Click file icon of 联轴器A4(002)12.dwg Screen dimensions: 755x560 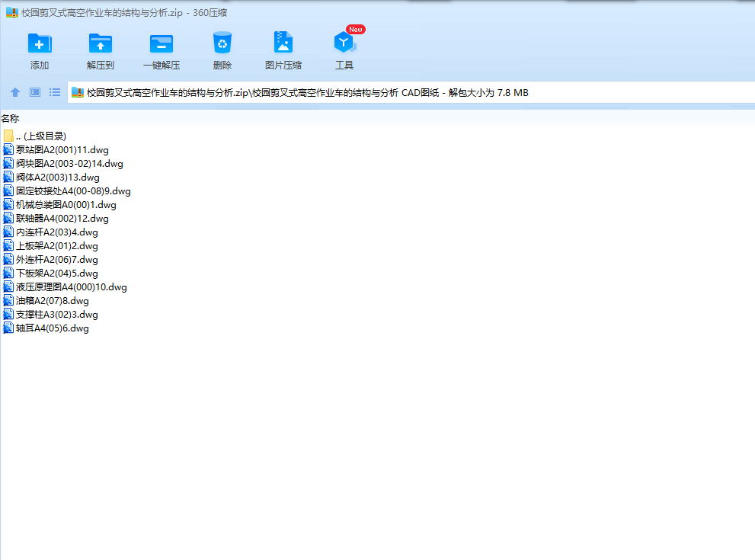pyautogui.click(x=8, y=219)
